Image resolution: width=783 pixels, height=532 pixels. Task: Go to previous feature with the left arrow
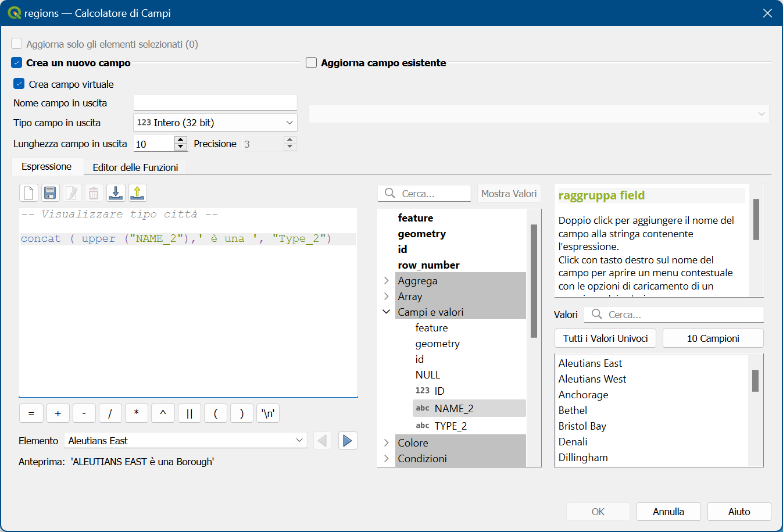323,441
